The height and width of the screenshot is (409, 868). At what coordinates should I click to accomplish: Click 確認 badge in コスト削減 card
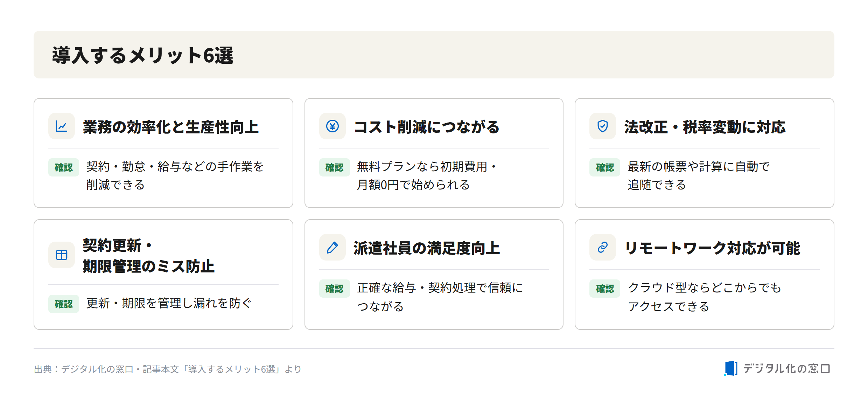click(x=334, y=167)
